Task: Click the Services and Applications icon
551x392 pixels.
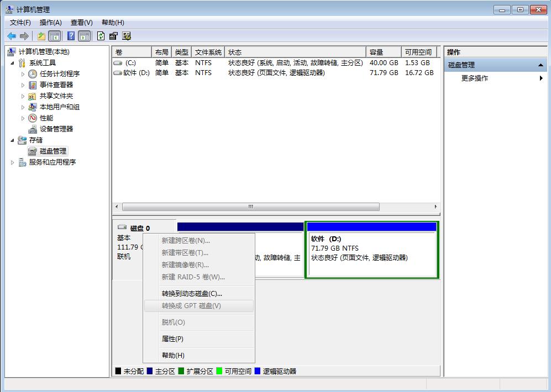Action: click(23, 162)
